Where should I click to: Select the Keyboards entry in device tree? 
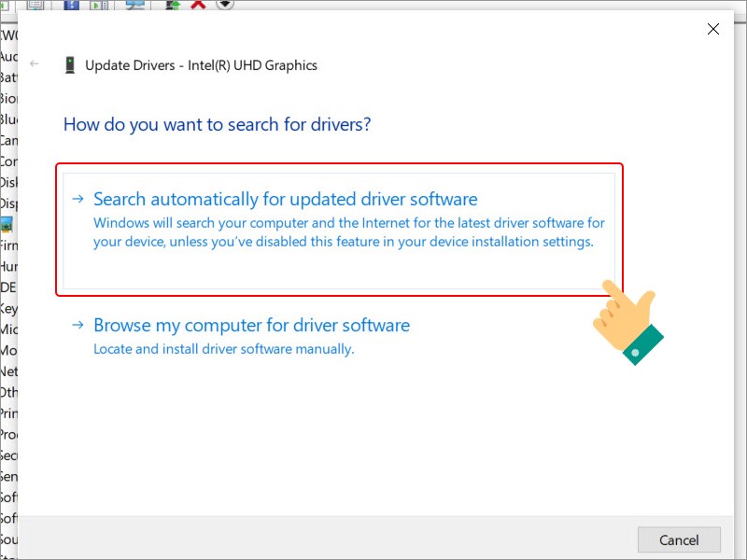(7, 308)
